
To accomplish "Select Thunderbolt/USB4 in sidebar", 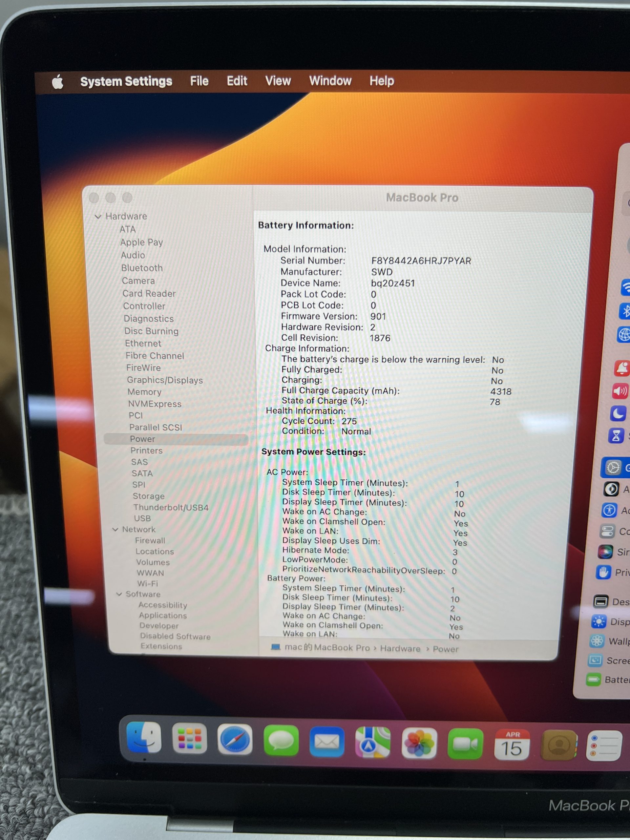I will 171,507.
